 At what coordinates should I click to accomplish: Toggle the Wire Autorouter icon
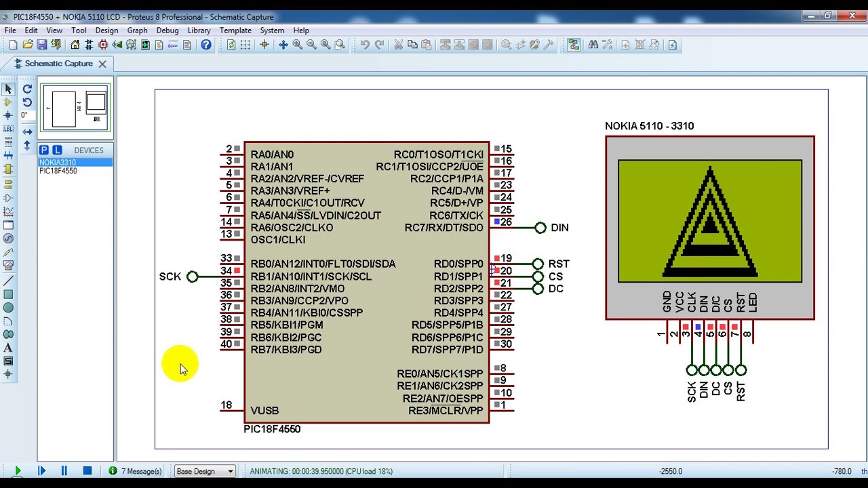click(x=574, y=45)
